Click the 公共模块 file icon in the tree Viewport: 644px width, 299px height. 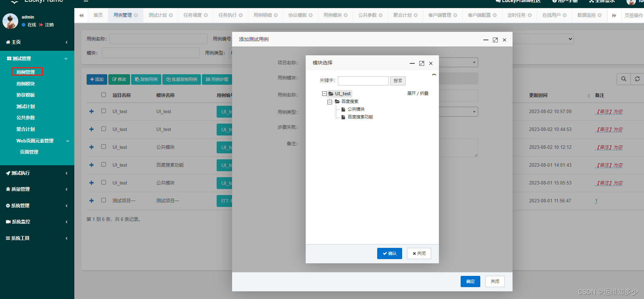coord(343,109)
